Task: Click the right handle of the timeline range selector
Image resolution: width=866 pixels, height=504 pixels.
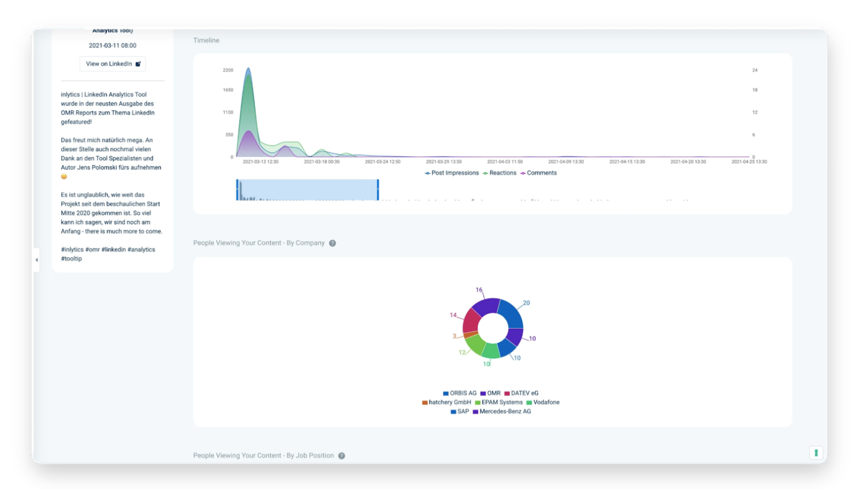Action: pyautogui.click(x=378, y=190)
